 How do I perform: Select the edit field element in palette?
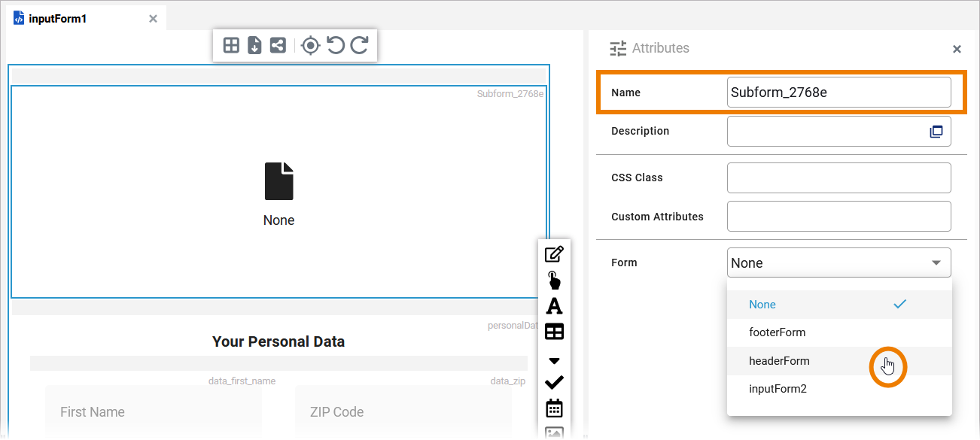(x=554, y=254)
